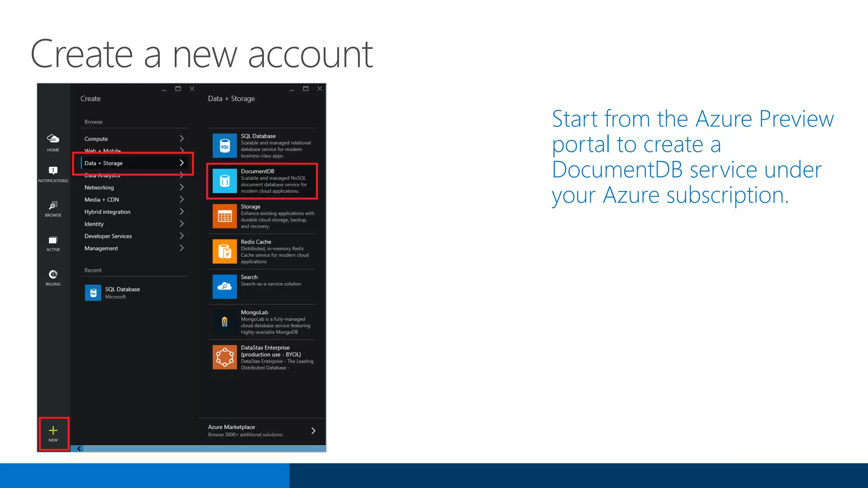
Task: Open the Home cloud icon in sidebar
Action: pos(53,139)
